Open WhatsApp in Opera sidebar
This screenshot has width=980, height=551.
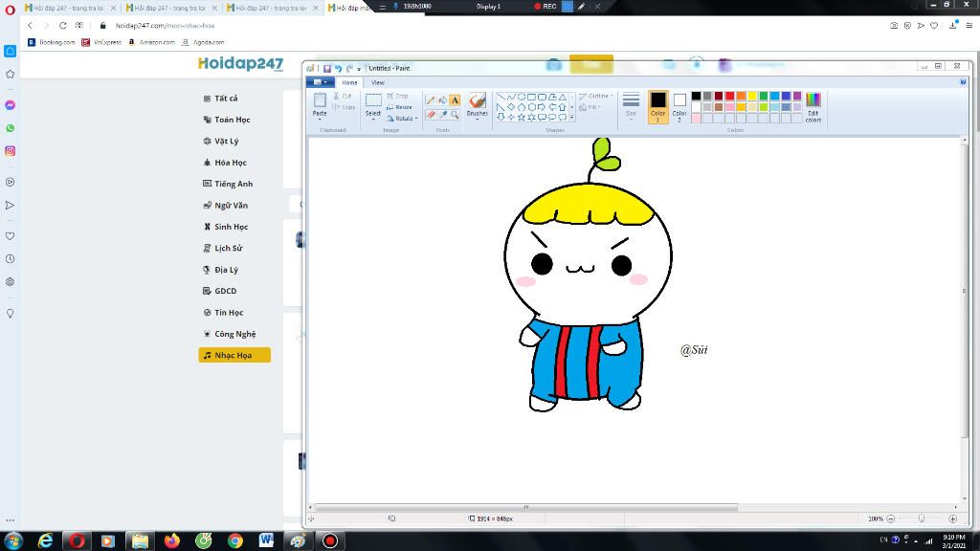pos(10,128)
